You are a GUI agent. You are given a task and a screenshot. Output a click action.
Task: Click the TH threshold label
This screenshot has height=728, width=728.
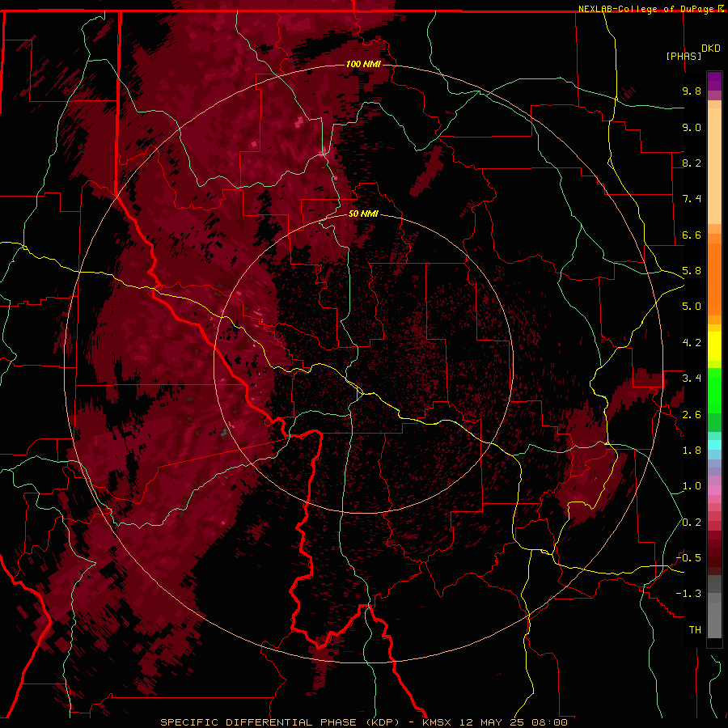pyautogui.click(x=695, y=630)
